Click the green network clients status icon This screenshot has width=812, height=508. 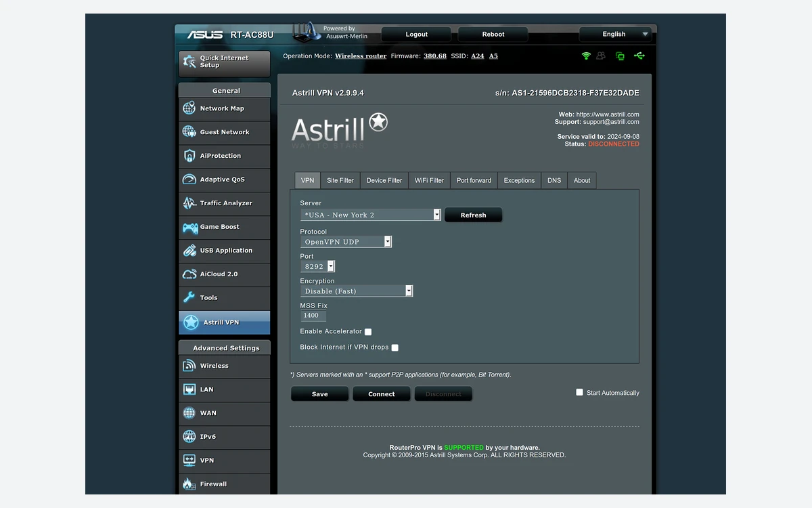click(x=620, y=56)
